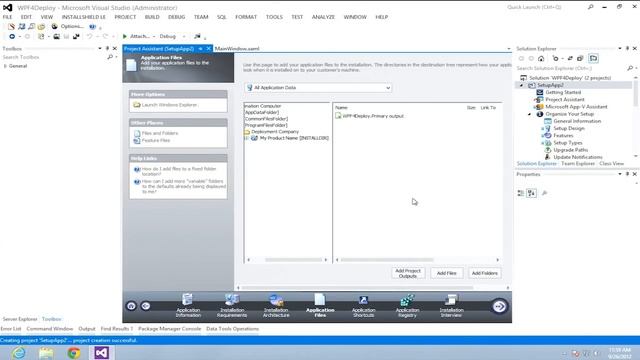Open Chrome from taskbar
The width and height of the screenshot is (640, 360).
click(x=74, y=353)
